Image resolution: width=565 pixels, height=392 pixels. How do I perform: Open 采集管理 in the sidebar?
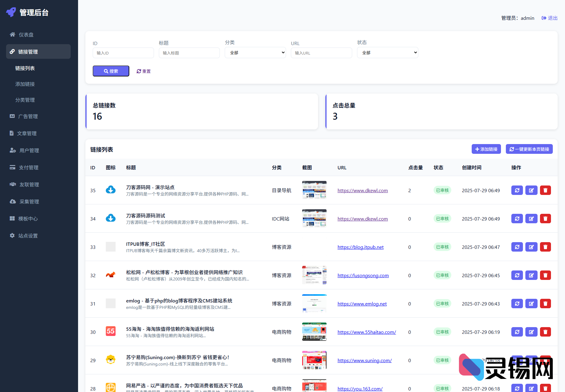(29, 202)
